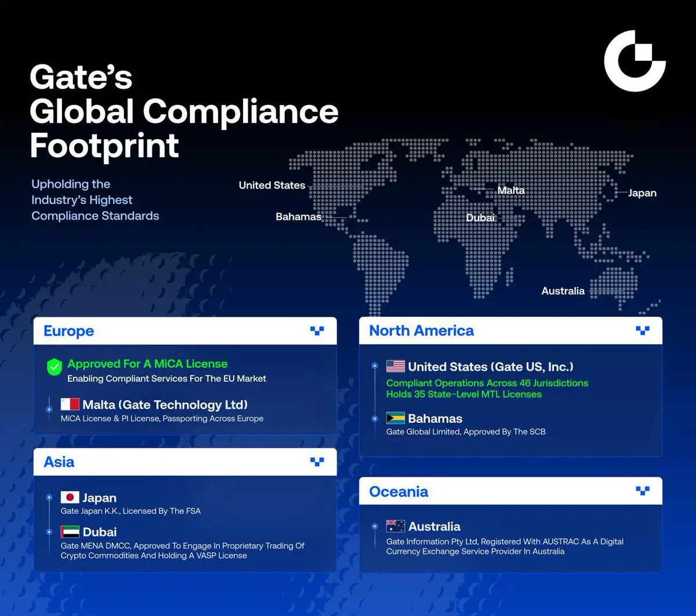Screen dimensions: 696x616
Task: Click the bullet dot beside United States entry
Action: click(x=375, y=366)
